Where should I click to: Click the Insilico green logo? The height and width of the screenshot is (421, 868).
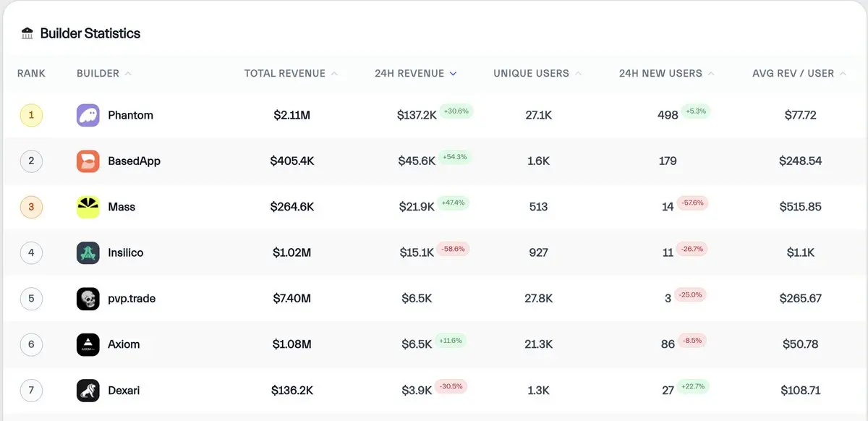88,252
